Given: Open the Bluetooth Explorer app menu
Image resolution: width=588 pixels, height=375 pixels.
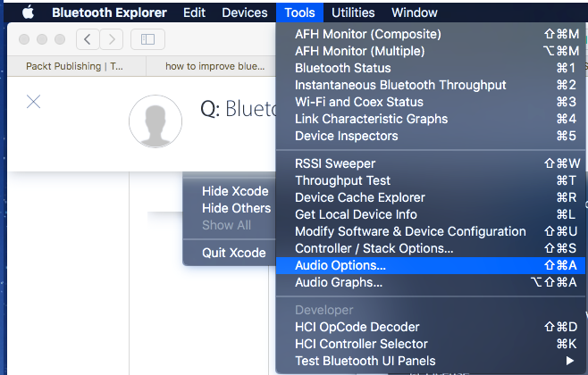Looking at the screenshot, I should pyautogui.click(x=109, y=12).
